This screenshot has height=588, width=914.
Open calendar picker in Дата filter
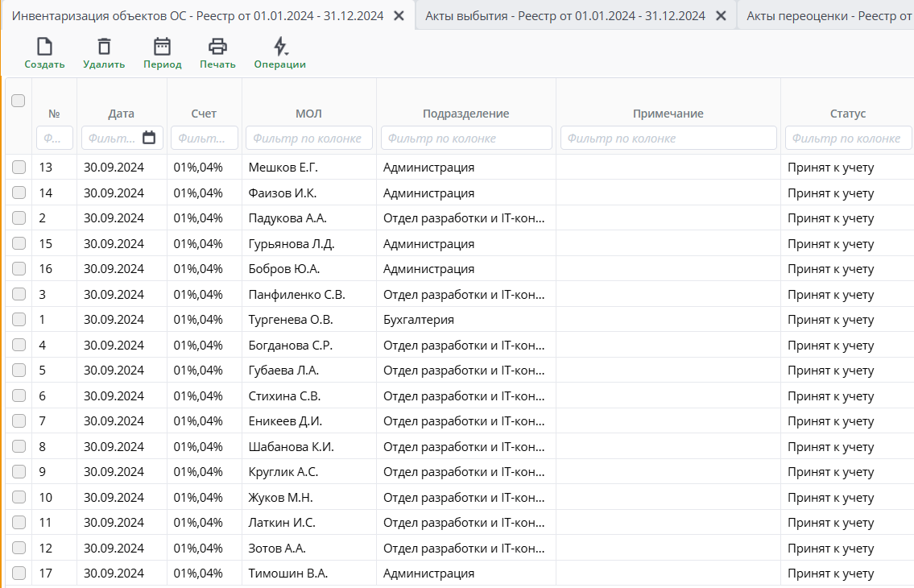pos(149,138)
